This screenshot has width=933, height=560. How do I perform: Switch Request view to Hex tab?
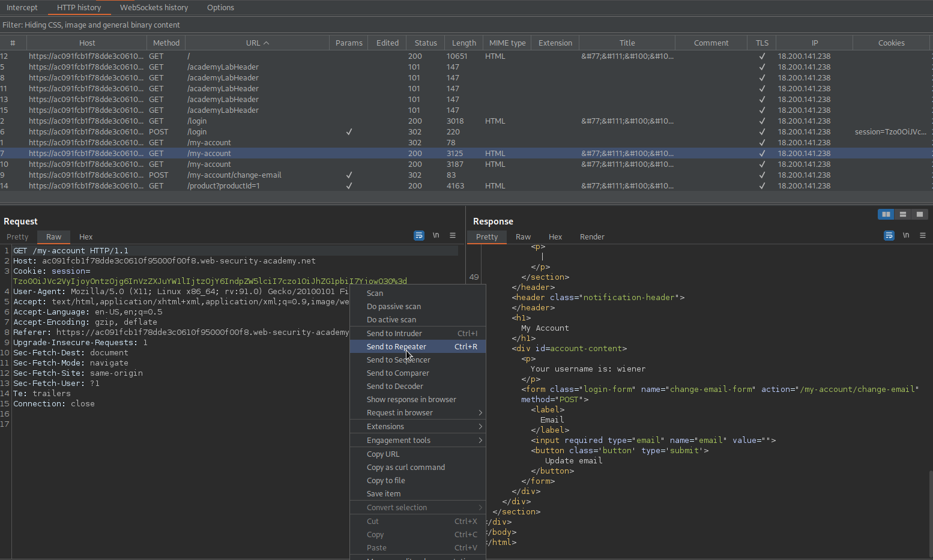pyautogui.click(x=86, y=237)
